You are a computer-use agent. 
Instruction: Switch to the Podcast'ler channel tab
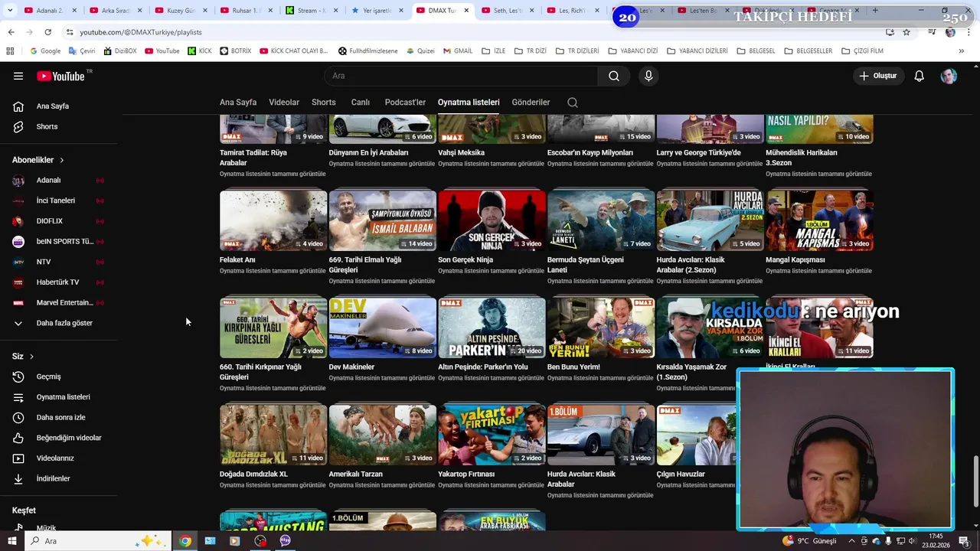click(405, 103)
